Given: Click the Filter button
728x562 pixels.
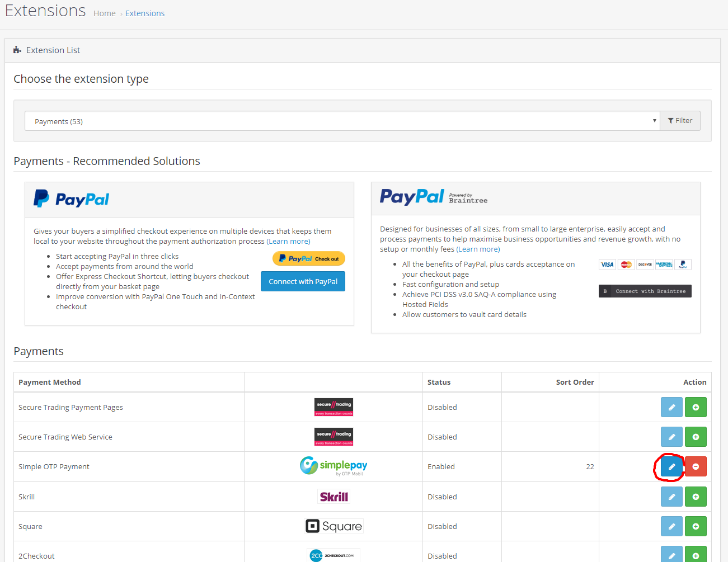Looking at the screenshot, I should pos(680,121).
